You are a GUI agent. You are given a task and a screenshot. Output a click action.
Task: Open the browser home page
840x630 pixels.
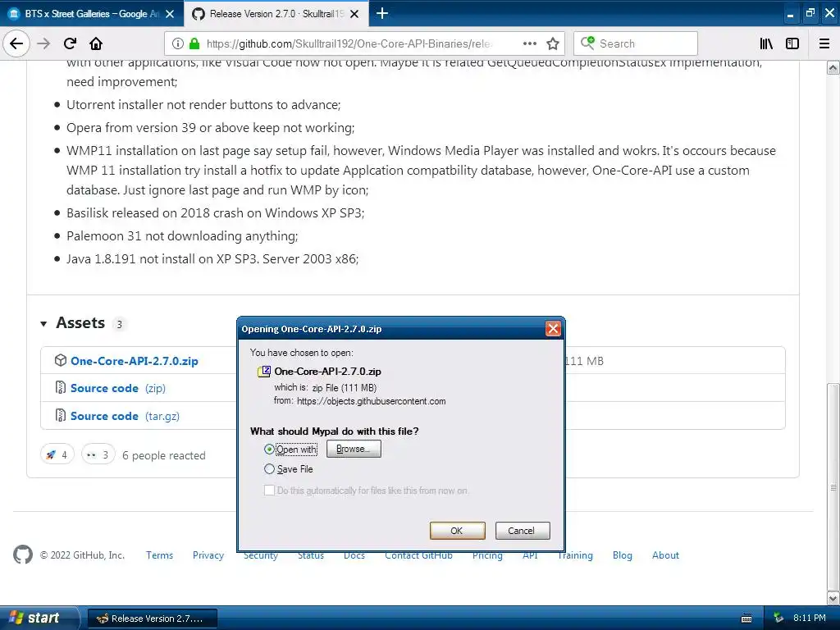tap(96, 43)
